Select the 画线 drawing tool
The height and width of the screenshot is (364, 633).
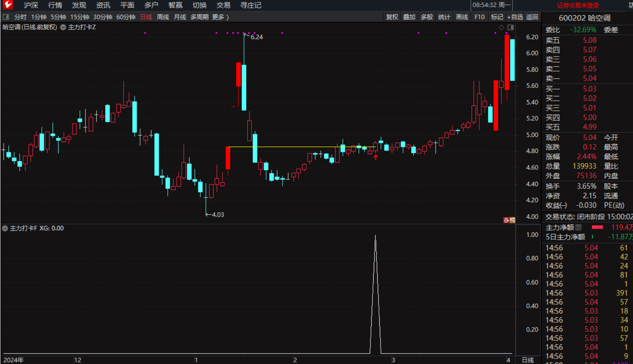462,17
